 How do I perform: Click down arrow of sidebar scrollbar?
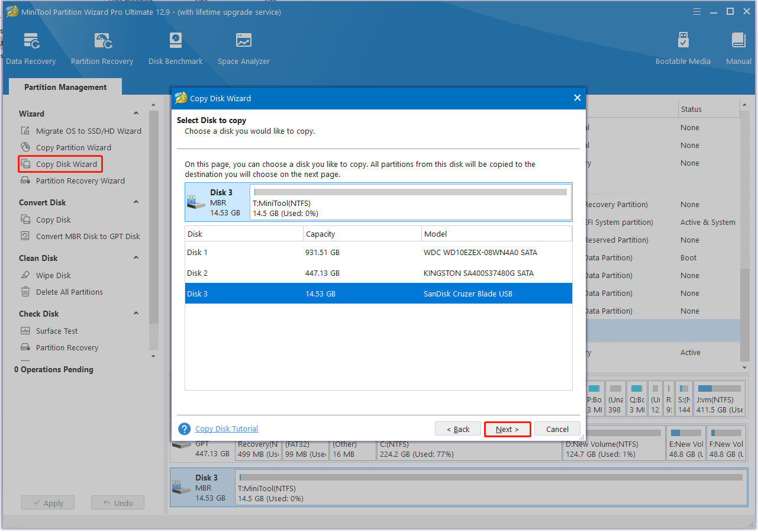click(x=154, y=356)
